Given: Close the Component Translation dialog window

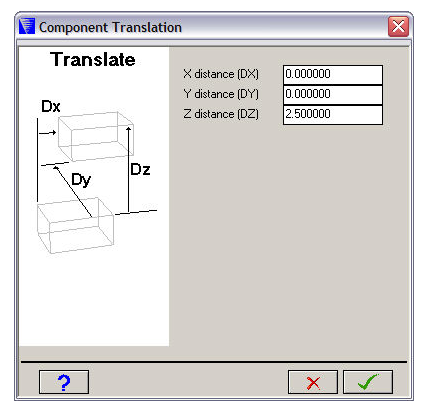Looking at the screenshot, I should point(398,26).
